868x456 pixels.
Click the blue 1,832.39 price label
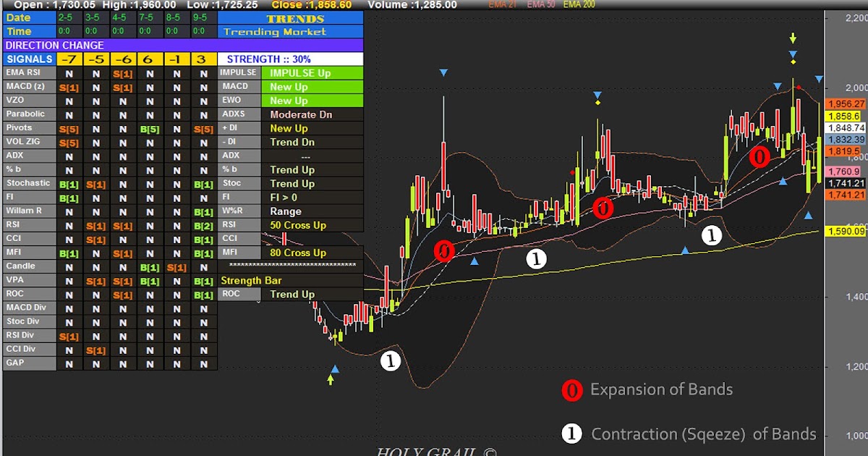(846, 139)
